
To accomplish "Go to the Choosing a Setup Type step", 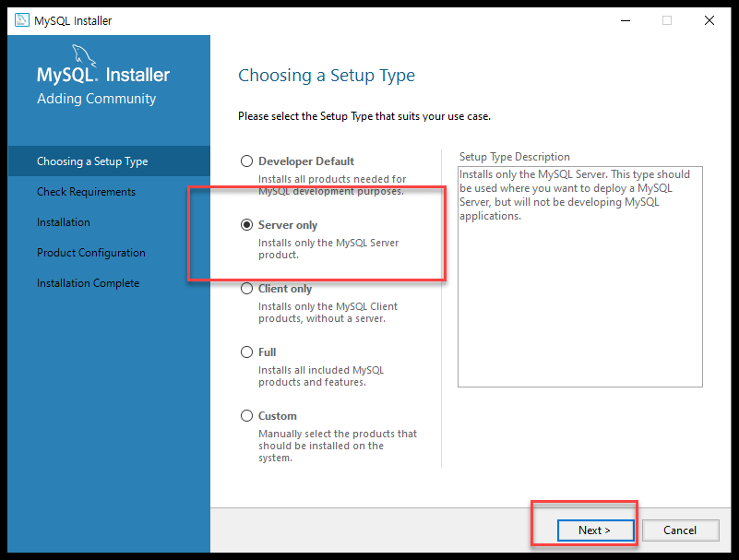I will [109, 161].
